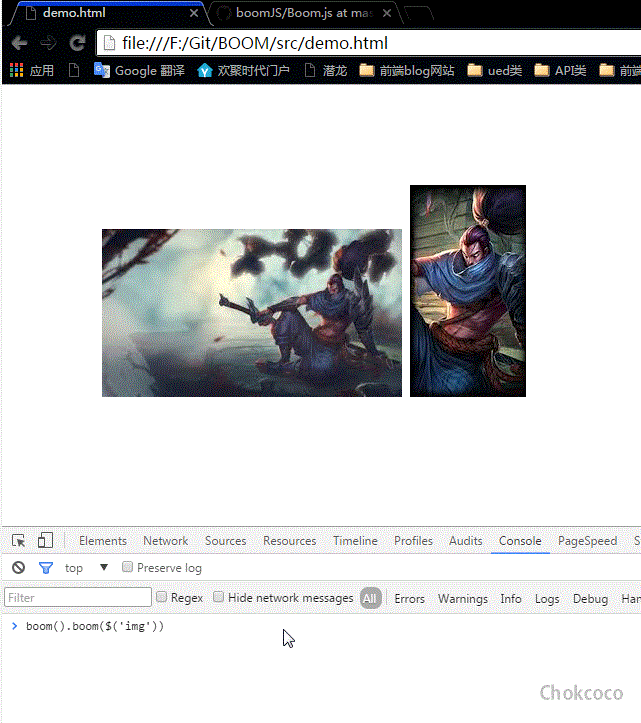Enable the Preserve log checkbox
This screenshot has height=723, width=641.
pos(127,568)
